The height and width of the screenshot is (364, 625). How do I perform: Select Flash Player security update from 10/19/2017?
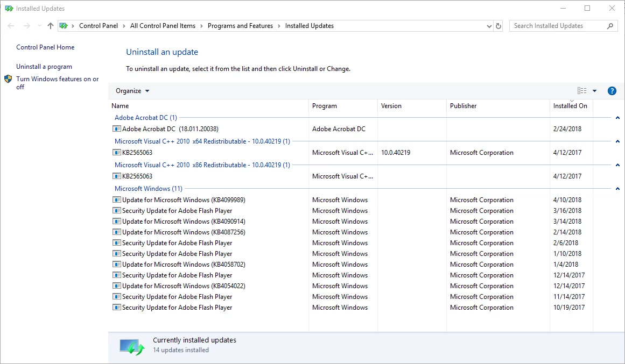point(177,308)
